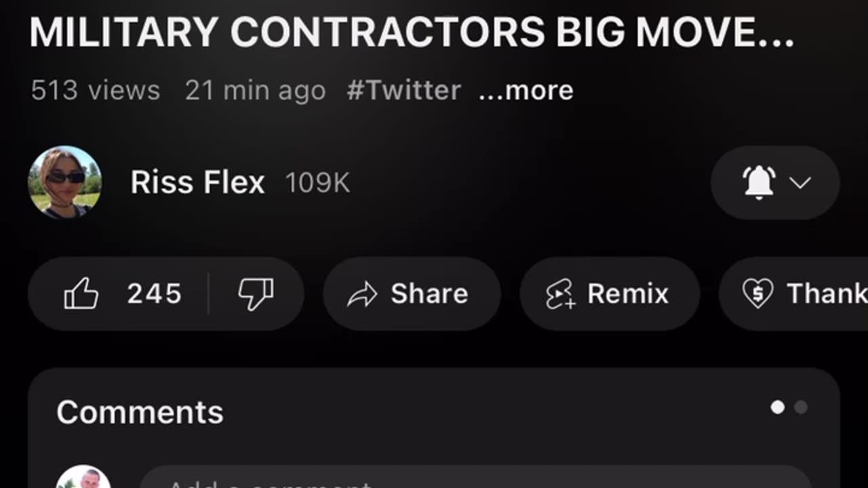Toggle the notification bell icon

(759, 182)
